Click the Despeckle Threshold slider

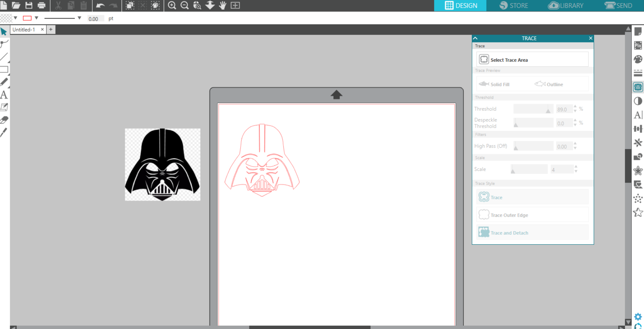click(533, 123)
